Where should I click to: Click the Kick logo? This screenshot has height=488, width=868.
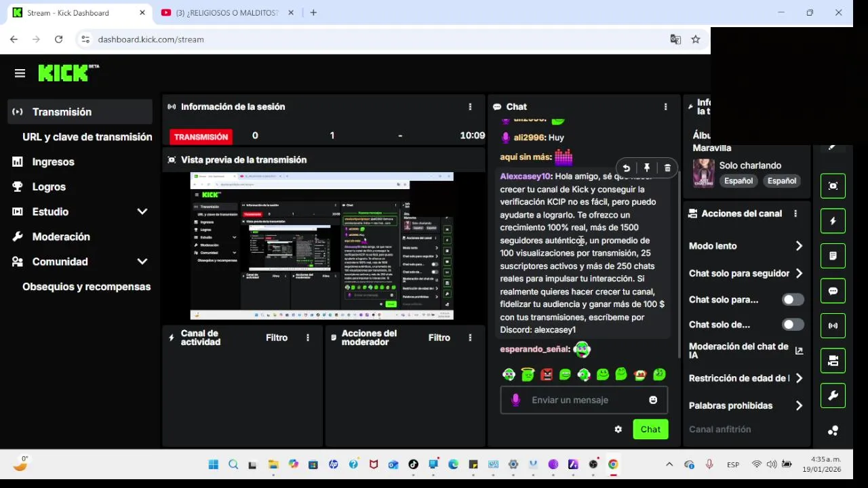point(68,73)
